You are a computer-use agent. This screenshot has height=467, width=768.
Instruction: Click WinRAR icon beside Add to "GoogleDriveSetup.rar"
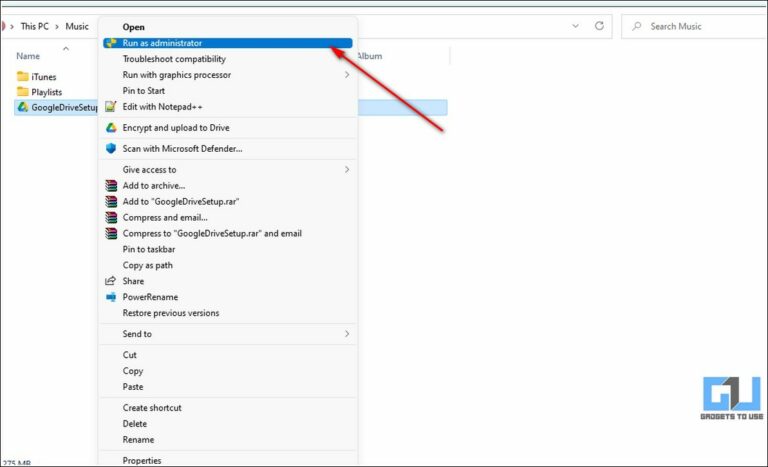point(111,201)
